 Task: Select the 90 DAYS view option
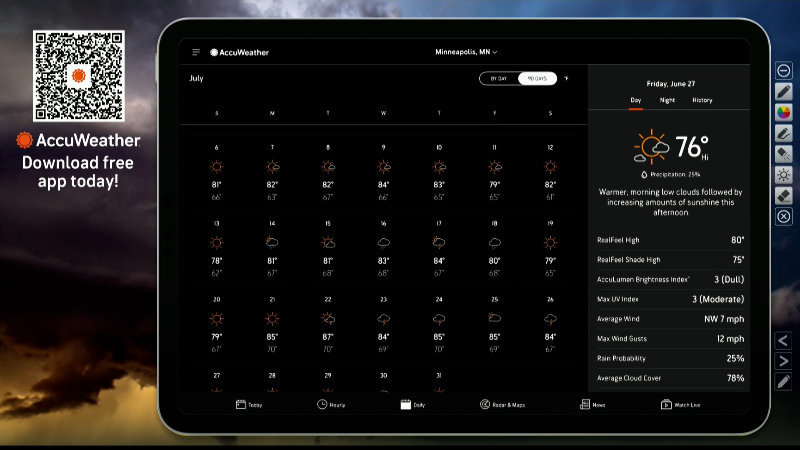tap(537, 79)
